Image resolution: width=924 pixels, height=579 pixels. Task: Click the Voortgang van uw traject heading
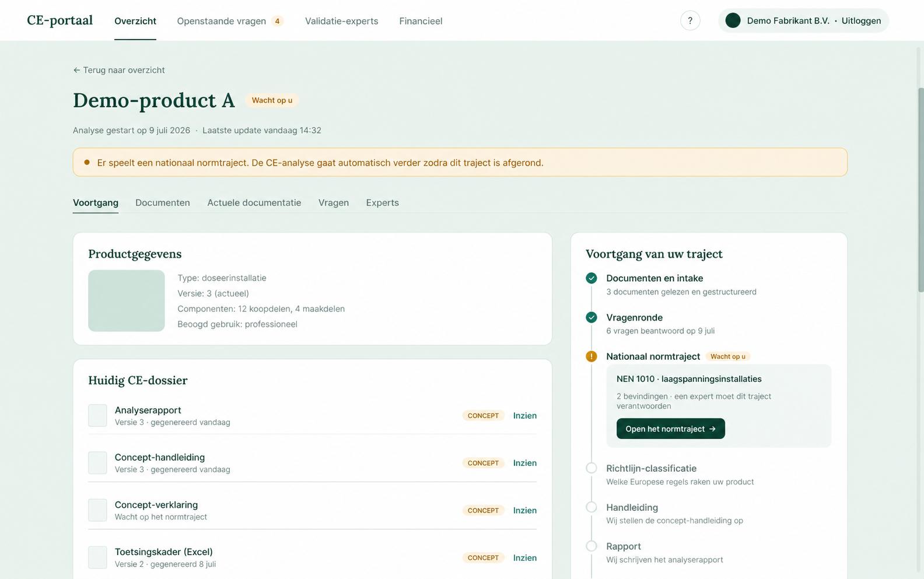point(654,254)
